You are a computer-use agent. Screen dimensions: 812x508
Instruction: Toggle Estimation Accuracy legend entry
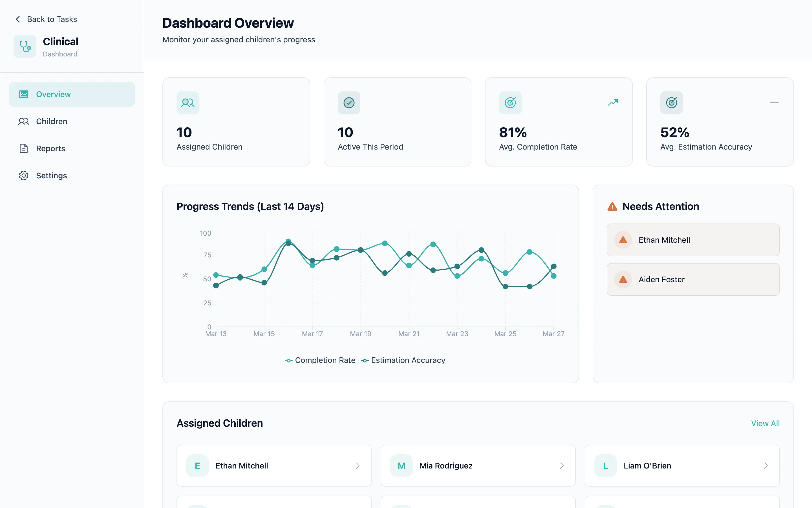pyautogui.click(x=403, y=360)
